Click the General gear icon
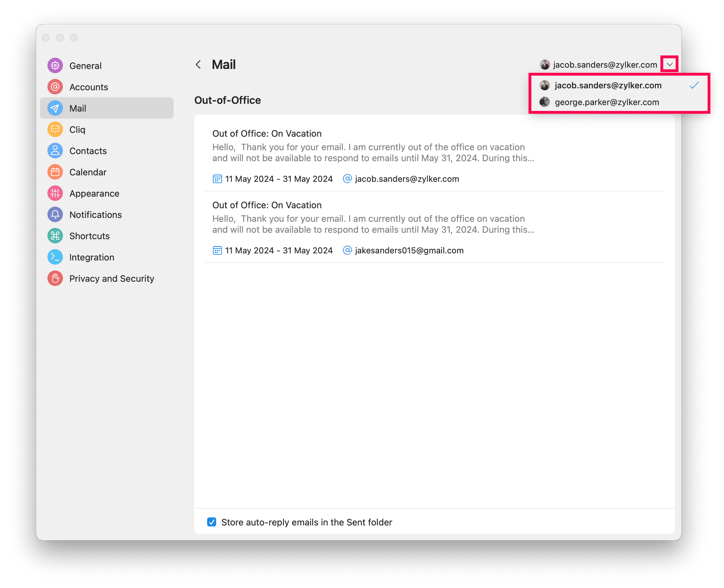Viewport: 724px width, 588px height. [x=55, y=65]
